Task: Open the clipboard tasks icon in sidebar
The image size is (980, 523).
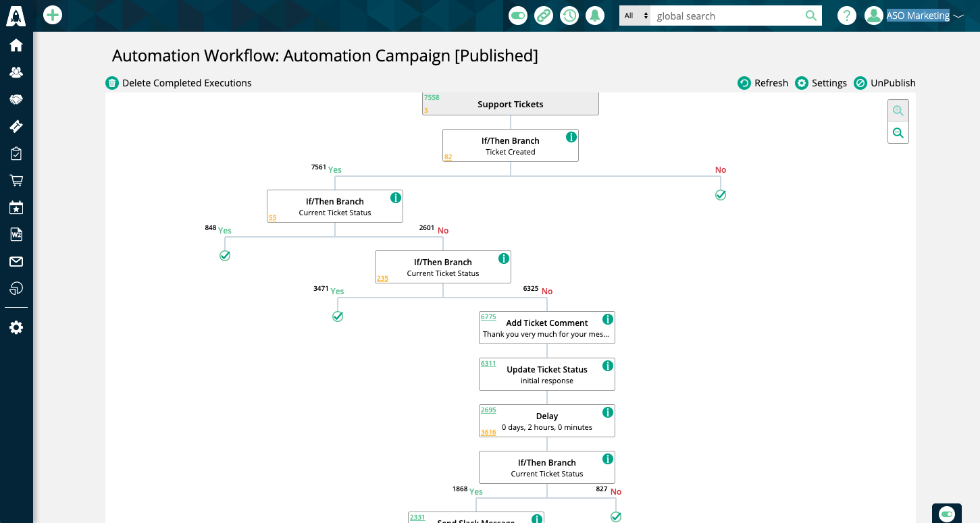Action: 16,154
